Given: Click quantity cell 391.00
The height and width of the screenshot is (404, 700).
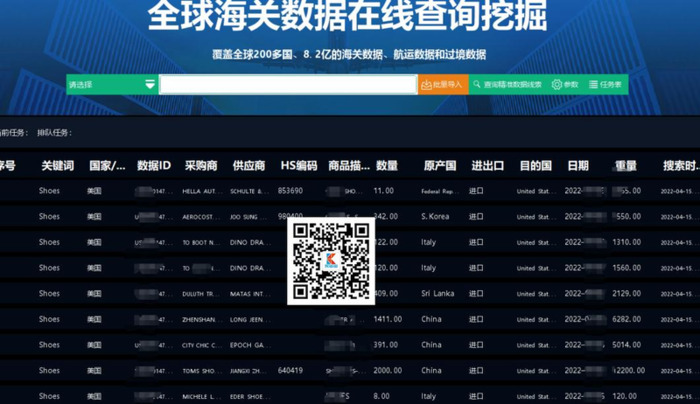Looking at the screenshot, I should [386, 345].
